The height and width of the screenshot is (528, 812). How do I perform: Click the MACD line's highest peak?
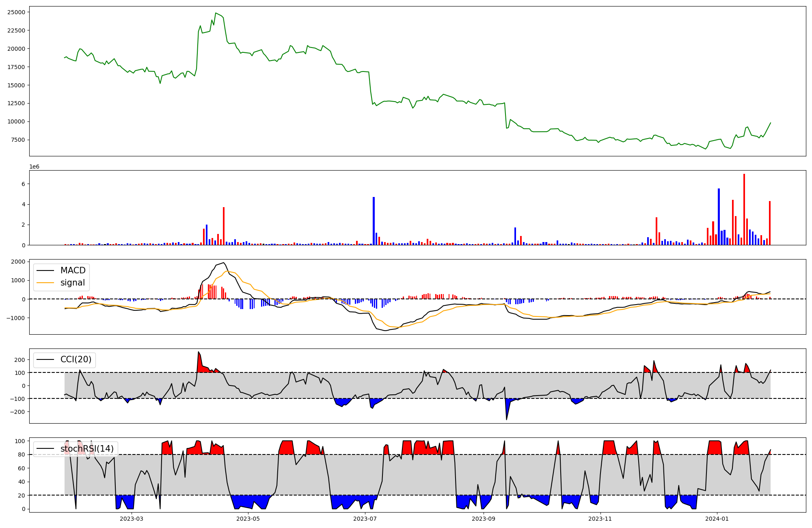(x=224, y=263)
